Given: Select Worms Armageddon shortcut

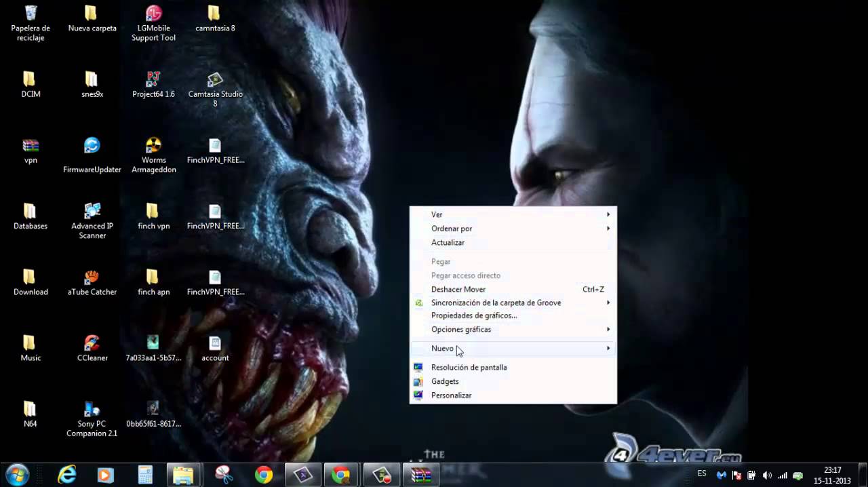Looking at the screenshot, I should click(x=154, y=155).
